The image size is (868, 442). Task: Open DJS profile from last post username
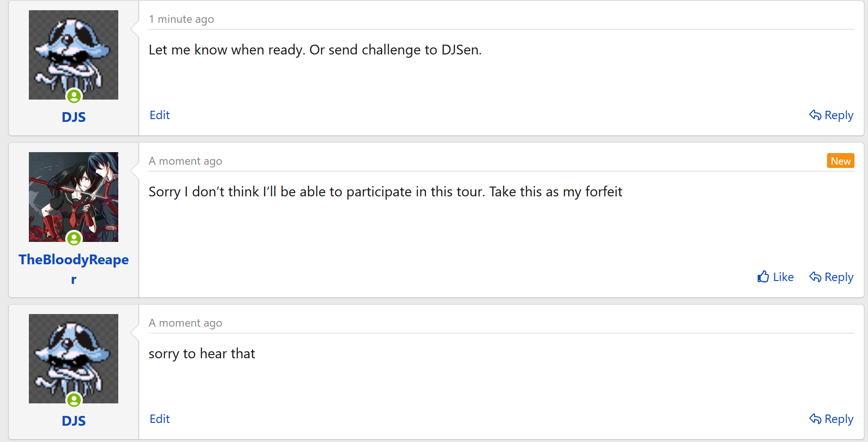pos(74,421)
